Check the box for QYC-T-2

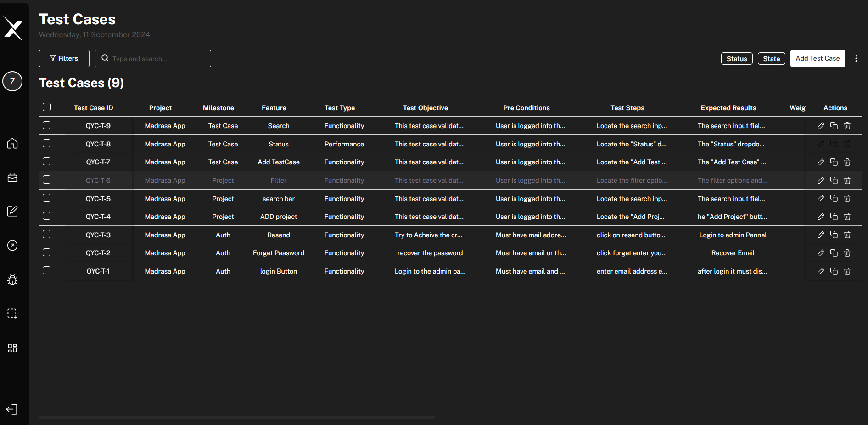[47, 252]
